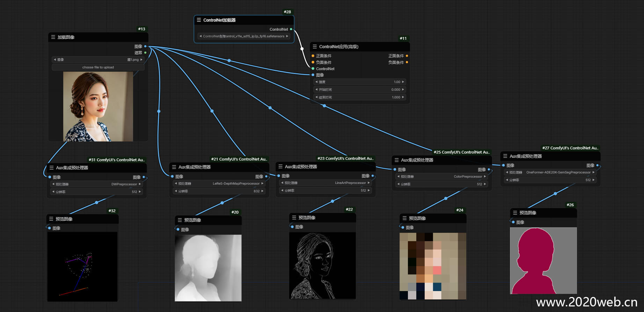
Task: Click the pixelated color preview image
Action: click(433, 266)
